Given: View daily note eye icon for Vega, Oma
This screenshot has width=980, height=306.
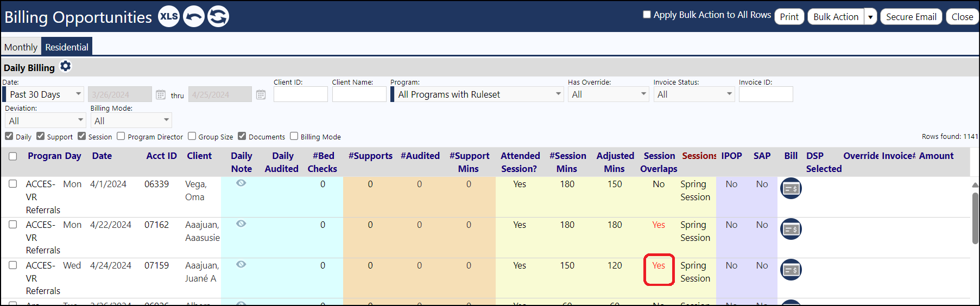Looking at the screenshot, I should tap(241, 183).
